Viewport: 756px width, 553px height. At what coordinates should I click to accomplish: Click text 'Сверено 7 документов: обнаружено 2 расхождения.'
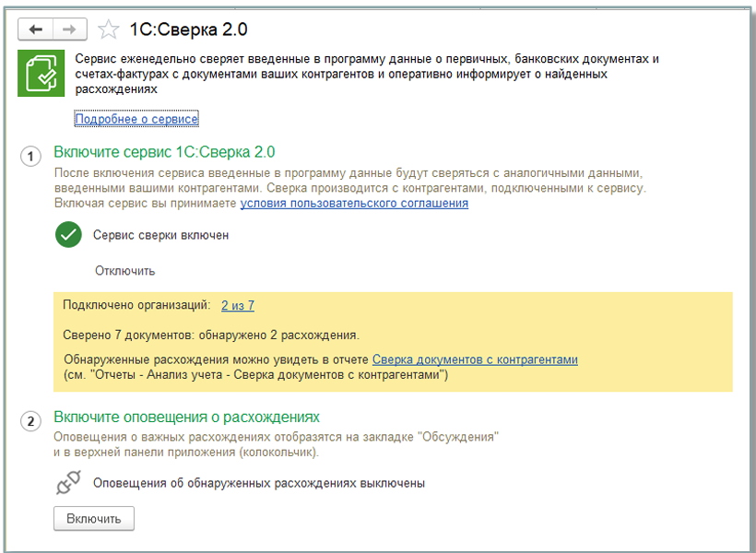point(211,335)
